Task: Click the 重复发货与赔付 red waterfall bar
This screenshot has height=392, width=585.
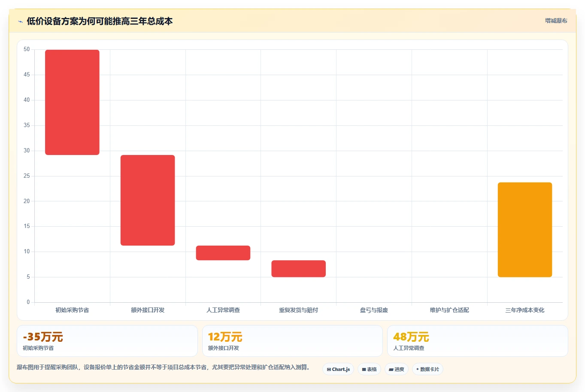Action: (299, 268)
